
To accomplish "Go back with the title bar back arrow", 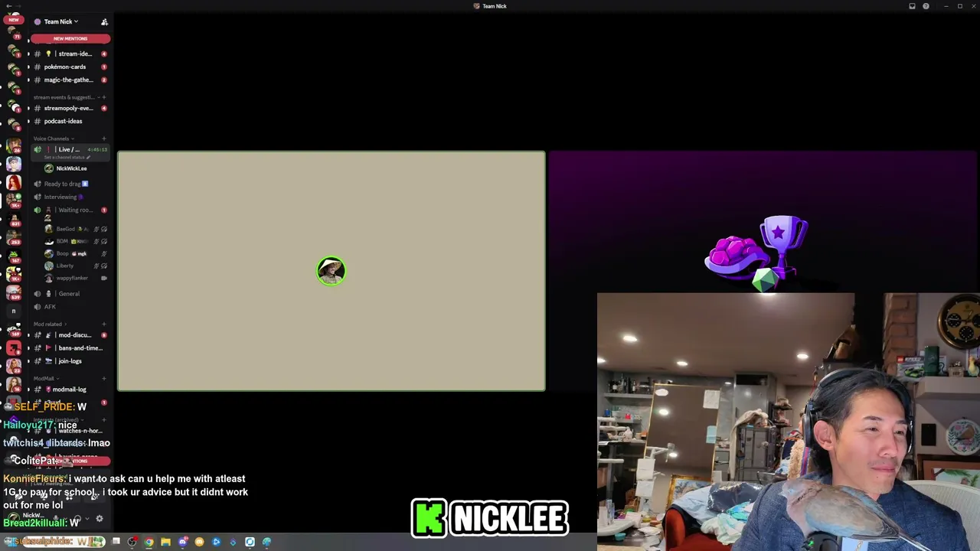I will [x=8, y=6].
